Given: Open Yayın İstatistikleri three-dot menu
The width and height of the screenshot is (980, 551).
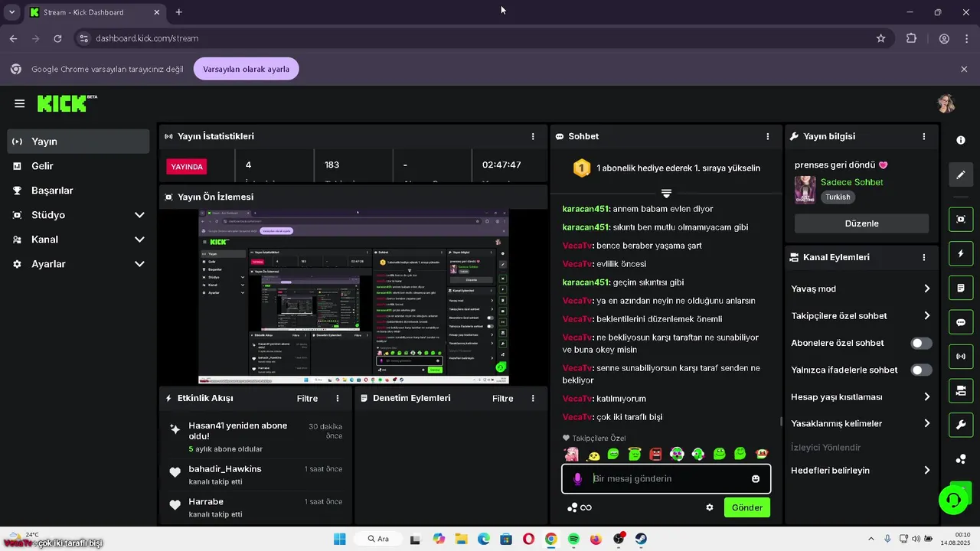Looking at the screenshot, I should pos(533,136).
